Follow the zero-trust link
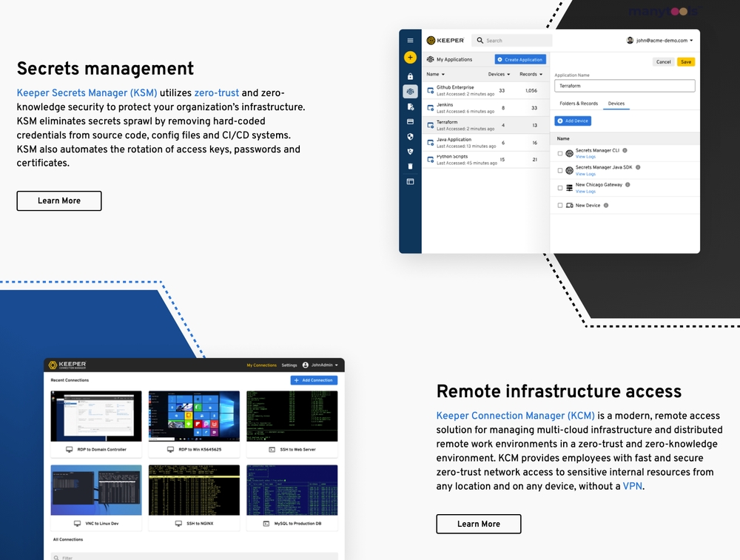740x560 pixels. pyautogui.click(x=217, y=93)
